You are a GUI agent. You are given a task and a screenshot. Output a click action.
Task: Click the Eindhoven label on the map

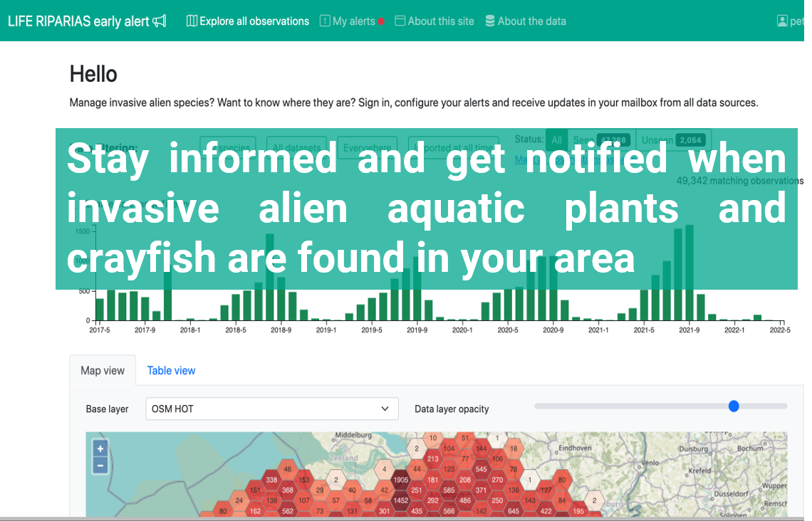(x=575, y=448)
